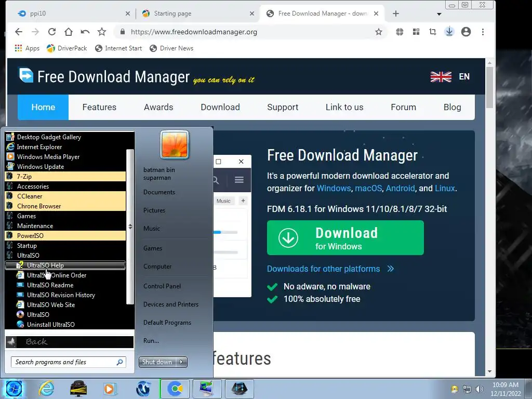Expand the tab list dropdown arrow
The width and height of the screenshot is (532, 399).
(439, 14)
